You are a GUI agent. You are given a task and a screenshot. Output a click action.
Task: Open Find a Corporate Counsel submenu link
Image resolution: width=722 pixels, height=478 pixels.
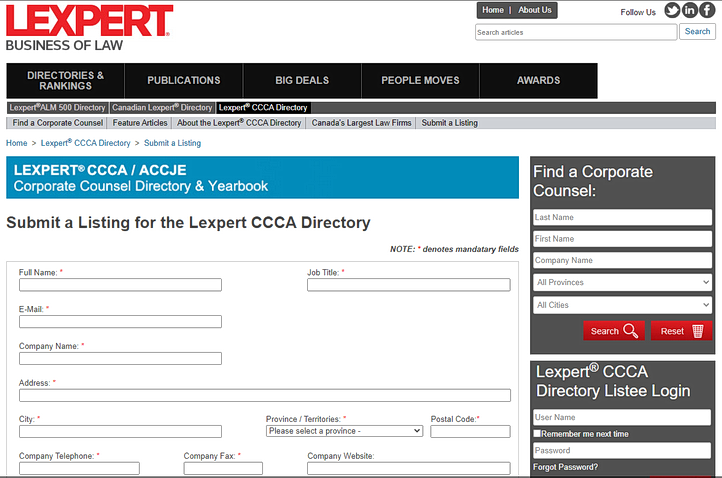[58, 123]
